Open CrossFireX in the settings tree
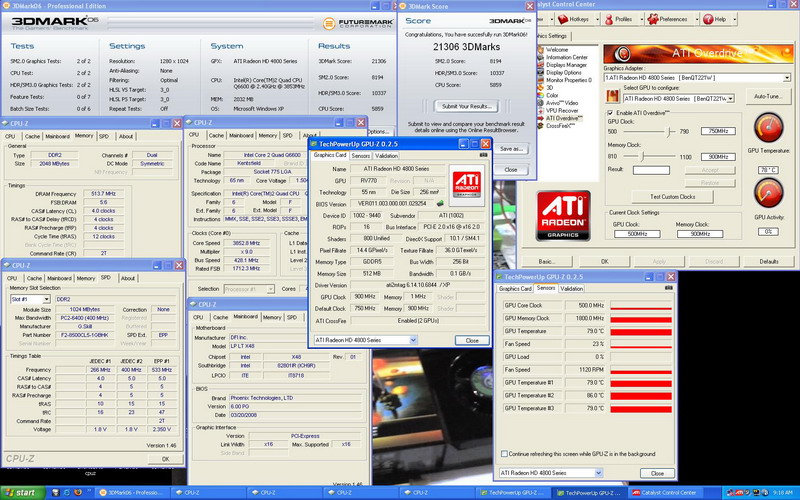Image resolution: width=800 pixels, height=500 pixels. click(x=560, y=126)
